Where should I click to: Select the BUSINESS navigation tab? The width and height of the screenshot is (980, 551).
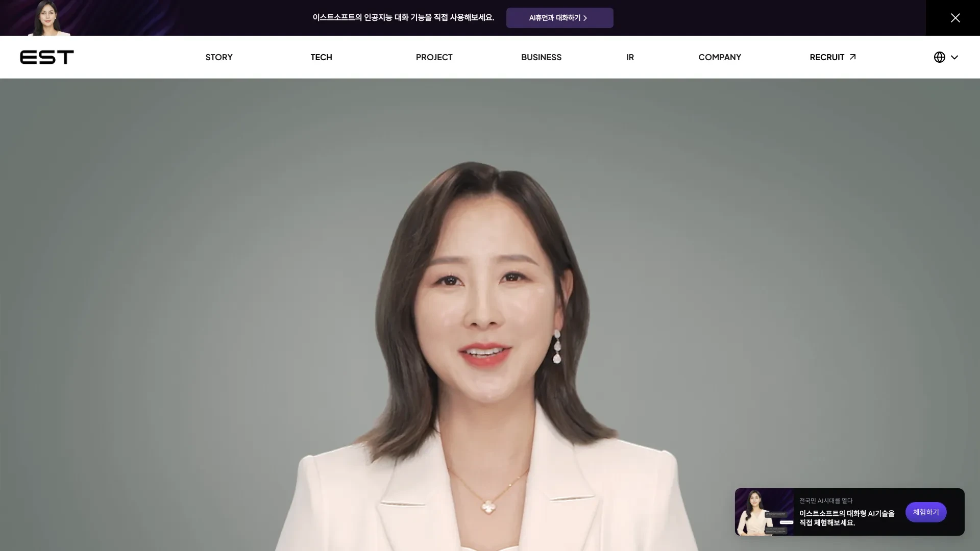tap(541, 57)
